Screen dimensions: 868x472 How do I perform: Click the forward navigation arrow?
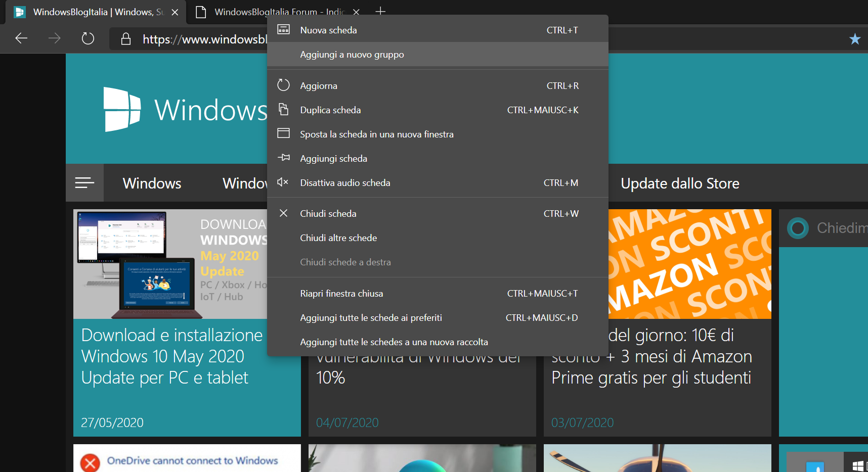[x=54, y=38]
